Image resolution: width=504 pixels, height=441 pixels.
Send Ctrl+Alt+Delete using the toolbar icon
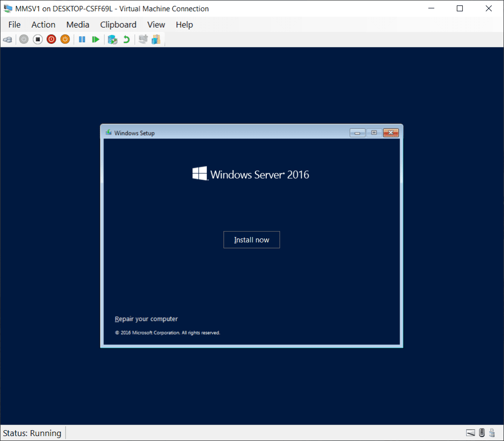(8, 39)
